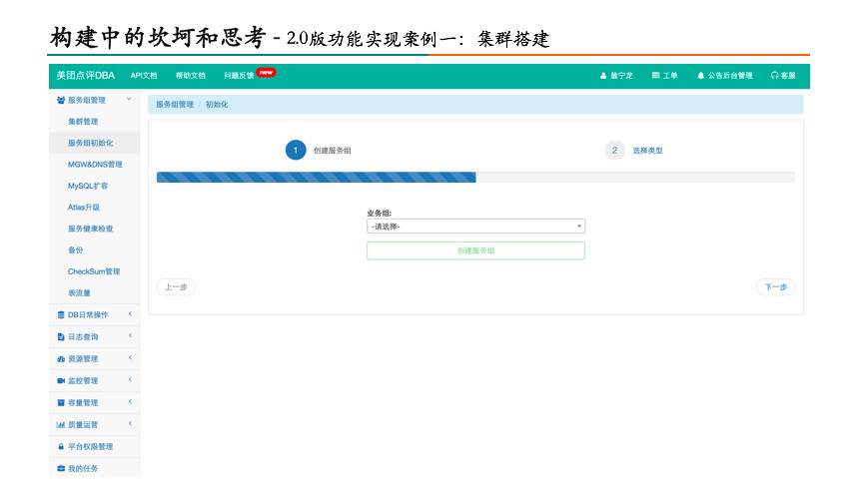Screen dimensions: 868x483
Task: Click the 美团点评DBA brand logo text
Action: (85, 75)
